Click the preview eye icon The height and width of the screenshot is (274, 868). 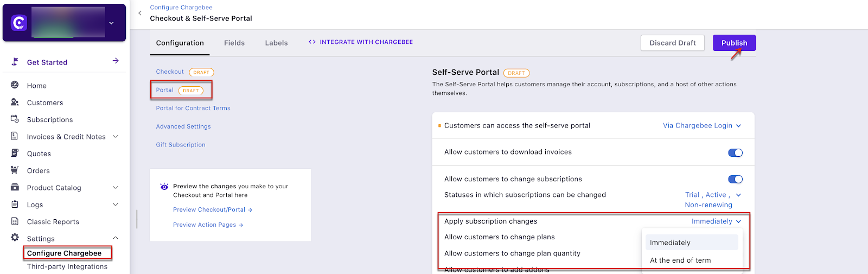click(x=164, y=187)
